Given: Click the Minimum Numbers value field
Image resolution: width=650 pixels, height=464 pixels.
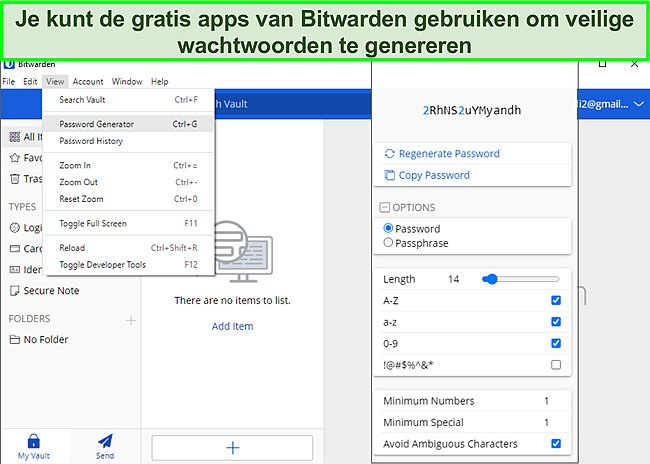Looking at the screenshot, I should click(x=547, y=401).
